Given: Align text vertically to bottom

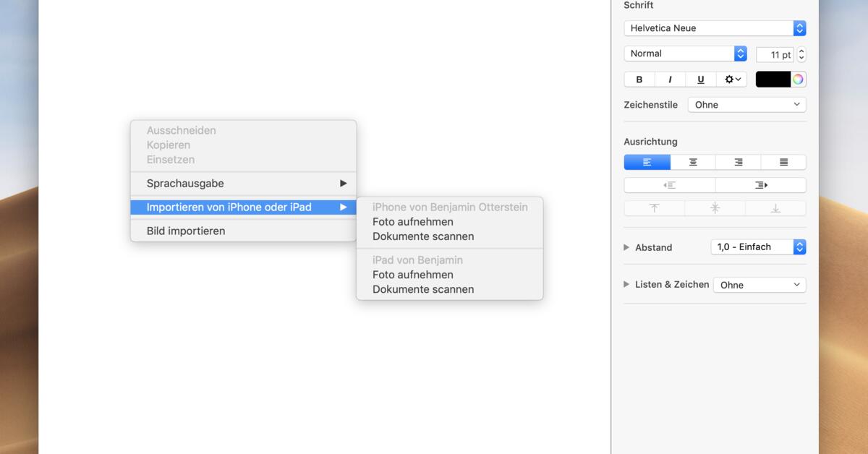Looking at the screenshot, I should click(x=775, y=208).
